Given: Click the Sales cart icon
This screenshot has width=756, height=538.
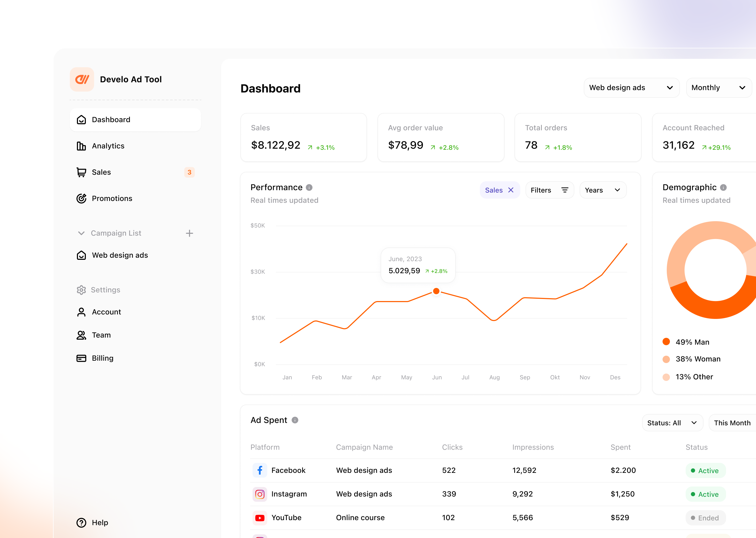Looking at the screenshot, I should click(81, 172).
